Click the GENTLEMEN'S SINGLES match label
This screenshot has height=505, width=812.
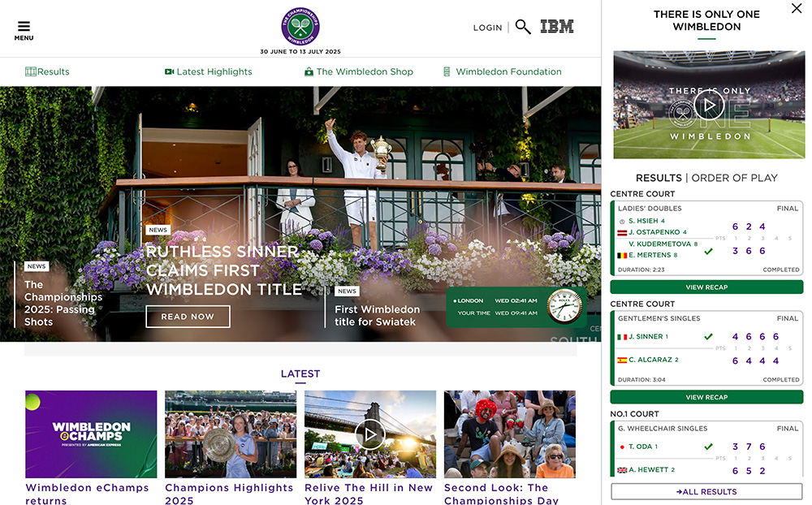[x=659, y=318]
